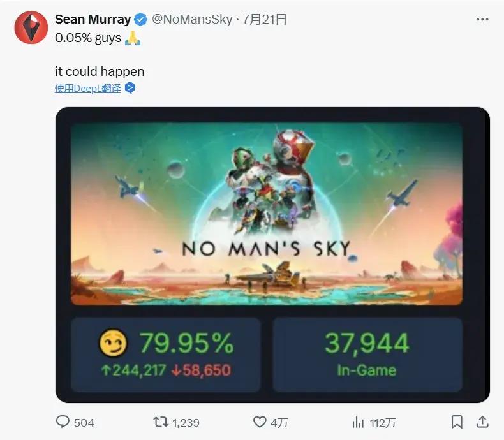Click the 37,944 In-Game counter panel
Screen dimensions: 504x440
click(x=367, y=354)
